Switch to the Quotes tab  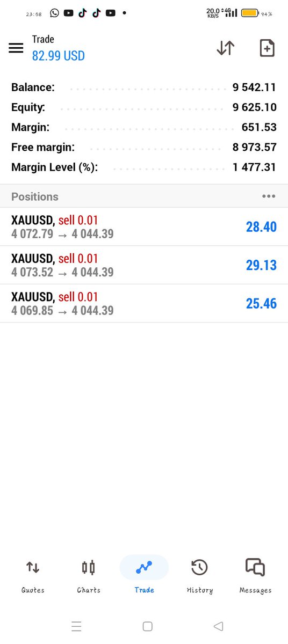tap(33, 576)
